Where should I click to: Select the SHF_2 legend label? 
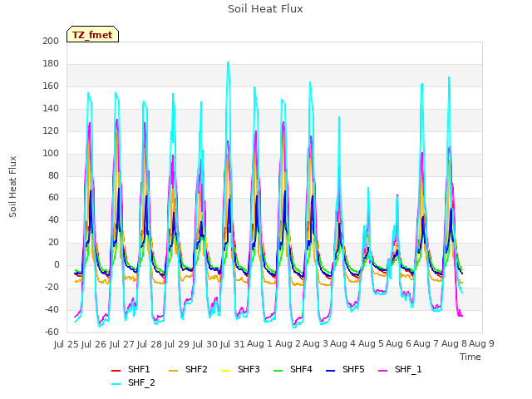pyautogui.click(x=141, y=382)
